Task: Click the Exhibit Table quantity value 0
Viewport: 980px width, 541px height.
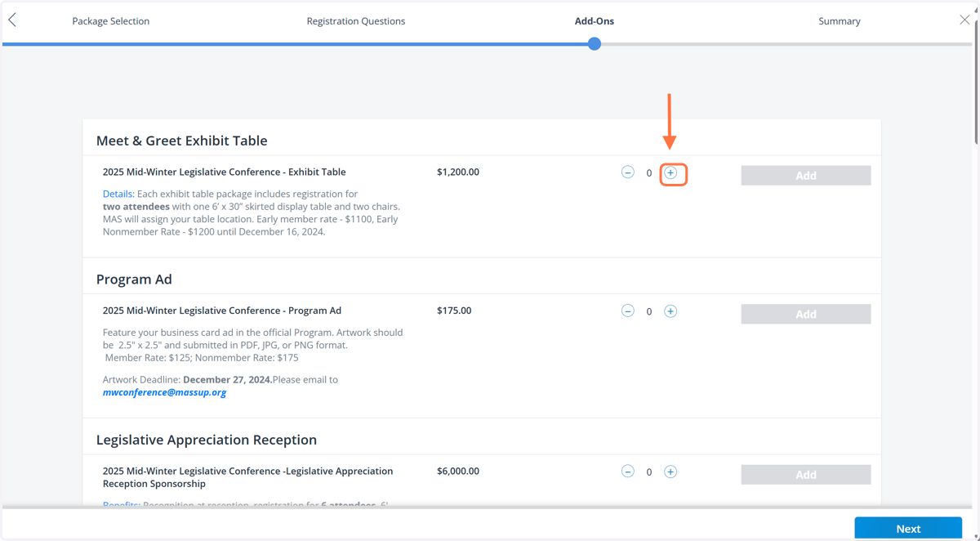Action: point(649,173)
